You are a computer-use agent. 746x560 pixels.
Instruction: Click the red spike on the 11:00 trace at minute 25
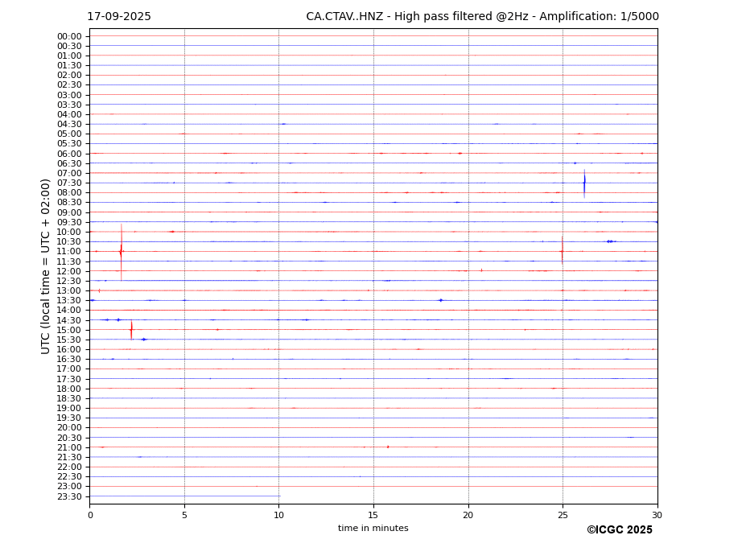pos(563,250)
